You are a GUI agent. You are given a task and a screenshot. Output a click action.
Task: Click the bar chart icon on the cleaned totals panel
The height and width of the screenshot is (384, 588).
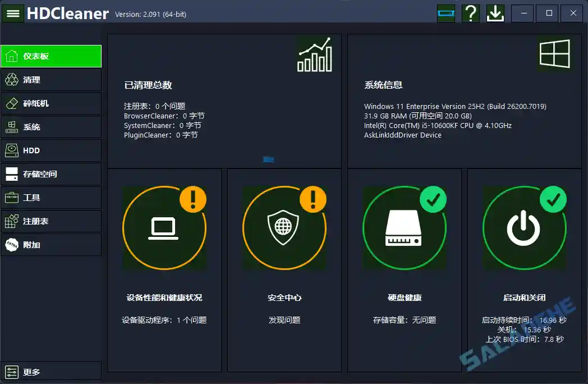tap(314, 54)
